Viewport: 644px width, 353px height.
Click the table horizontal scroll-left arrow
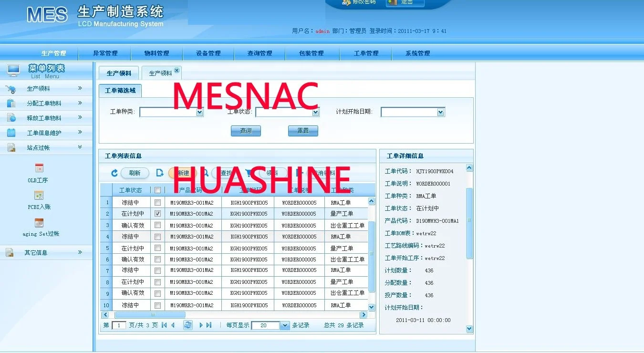(105, 315)
